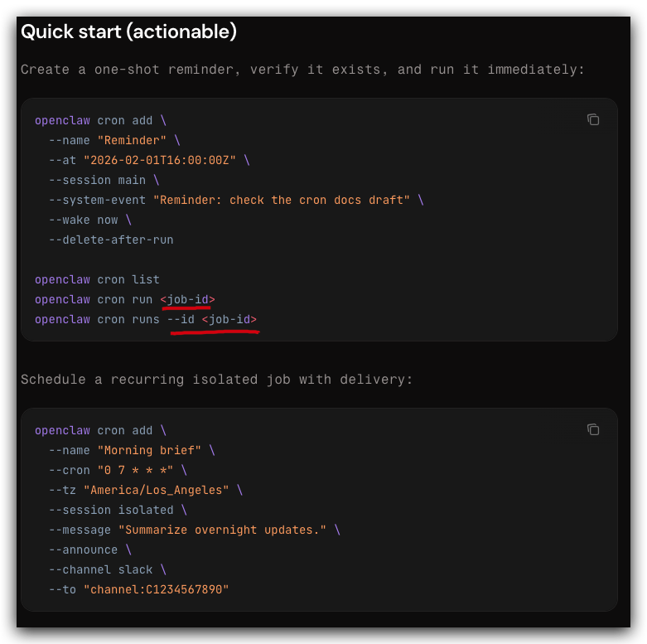Click the 'Quick start (actionable)' heading

pyautogui.click(x=128, y=31)
